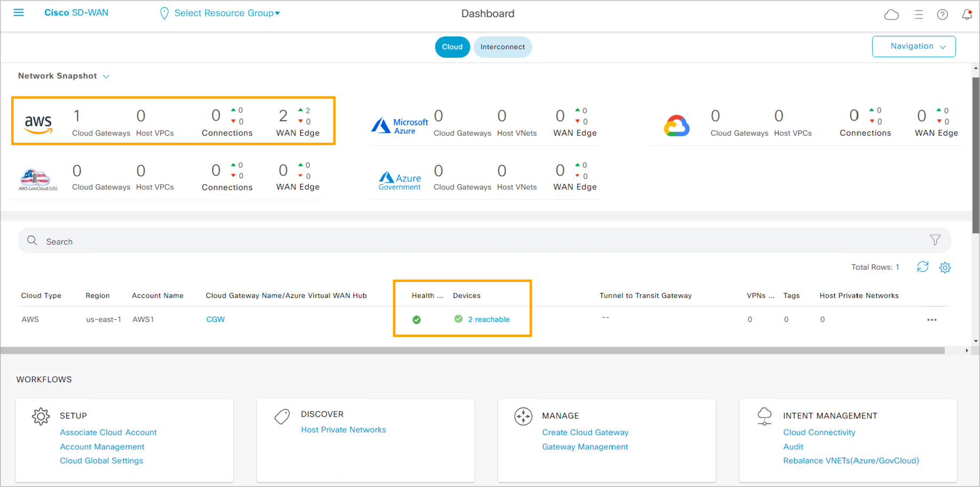Click the DISCOVER tag workflow icon
The width and height of the screenshot is (980, 487).
click(x=282, y=417)
